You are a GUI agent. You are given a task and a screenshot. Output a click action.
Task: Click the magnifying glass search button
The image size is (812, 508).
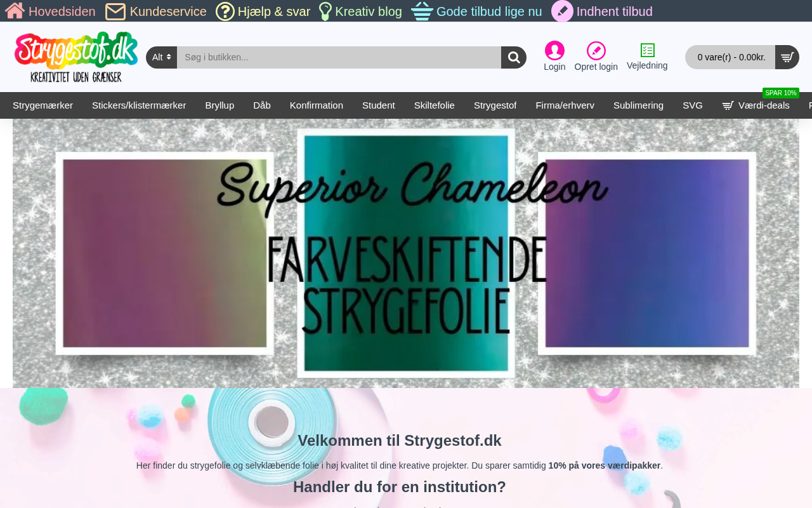coord(514,57)
